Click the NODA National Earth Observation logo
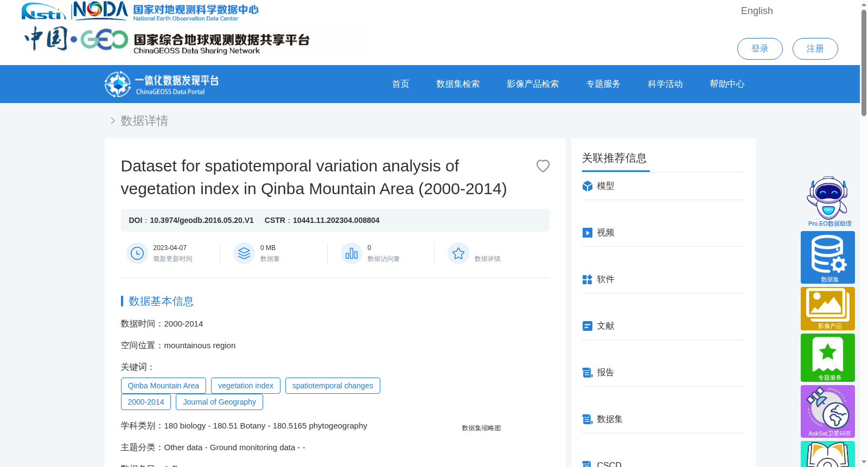The image size is (868, 467). tap(166, 11)
